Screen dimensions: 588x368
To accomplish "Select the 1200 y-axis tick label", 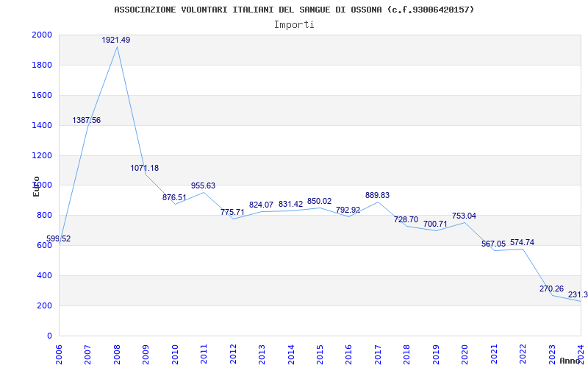I will [43, 155].
